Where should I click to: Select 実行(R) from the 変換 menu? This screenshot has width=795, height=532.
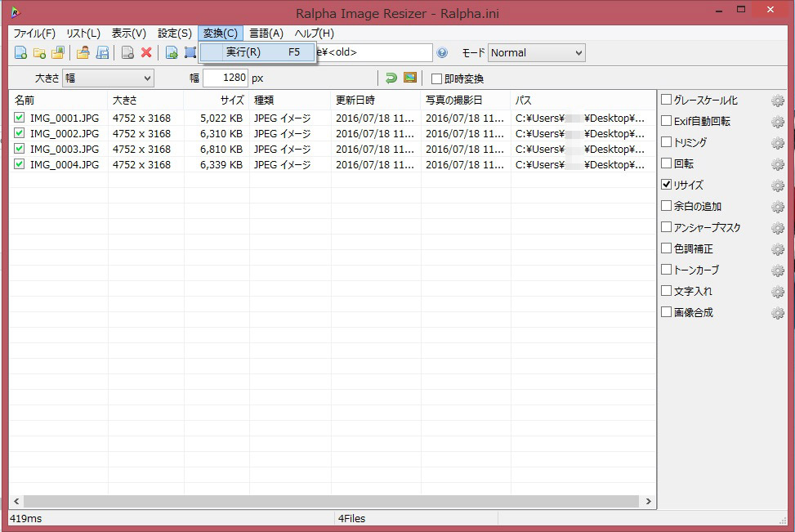pos(243,51)
